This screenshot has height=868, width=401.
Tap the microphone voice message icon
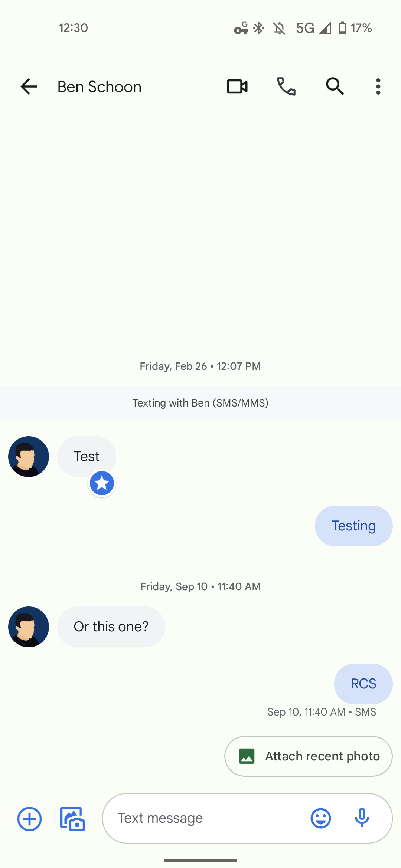point(362,818)
